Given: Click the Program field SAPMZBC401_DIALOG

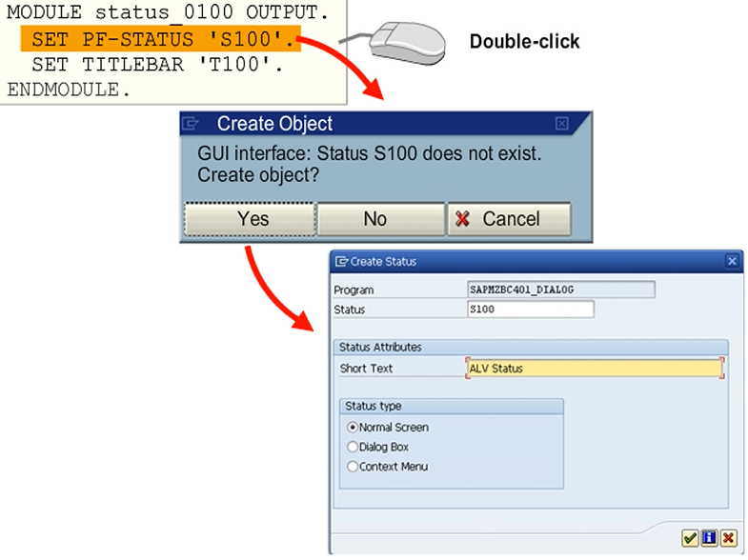Looking at the screenshot, I should coord(560,290).
